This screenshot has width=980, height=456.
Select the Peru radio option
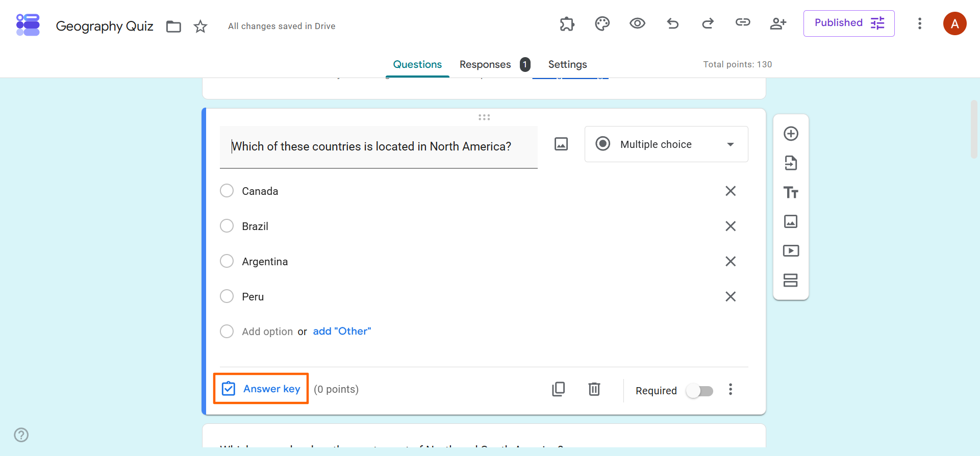pos(227,296)
